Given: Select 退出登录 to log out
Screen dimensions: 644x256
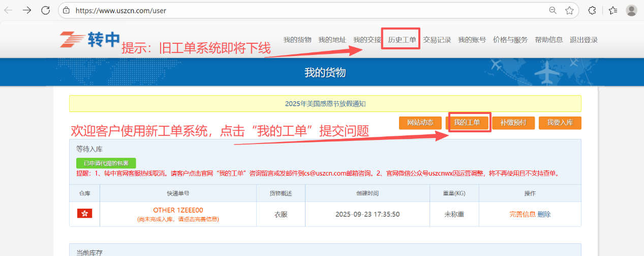Looking at the screenshot, I should pos(584,40).
